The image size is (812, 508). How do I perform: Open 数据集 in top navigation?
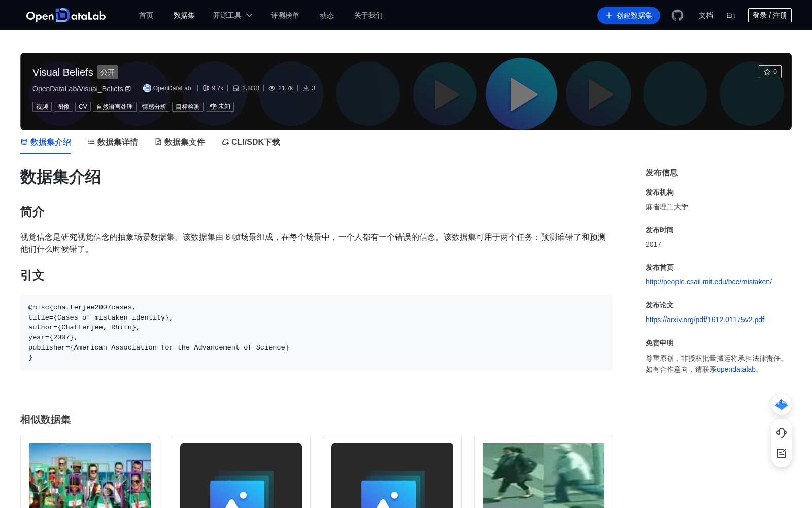pyautogui.click(x=184, y=15)
